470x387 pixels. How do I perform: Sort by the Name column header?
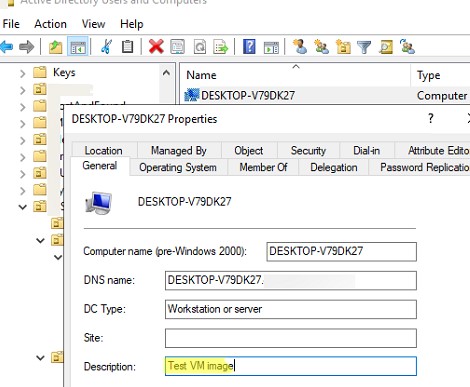295,75
